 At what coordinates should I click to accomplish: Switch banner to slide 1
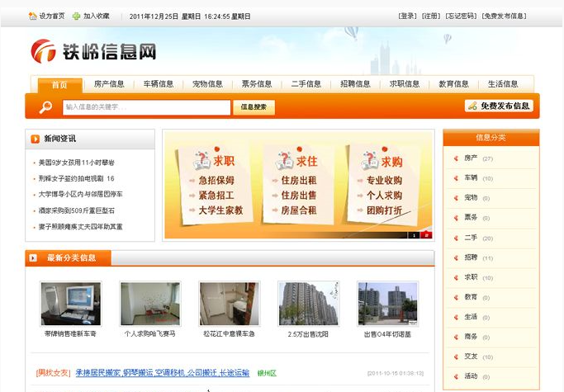coord(414,235)
